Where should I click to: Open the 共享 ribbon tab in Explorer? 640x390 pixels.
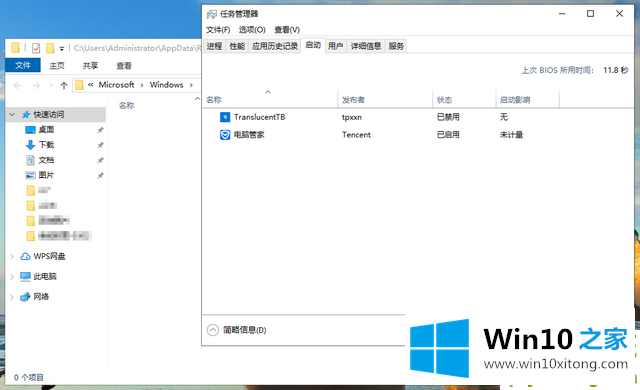coord(90,66)
